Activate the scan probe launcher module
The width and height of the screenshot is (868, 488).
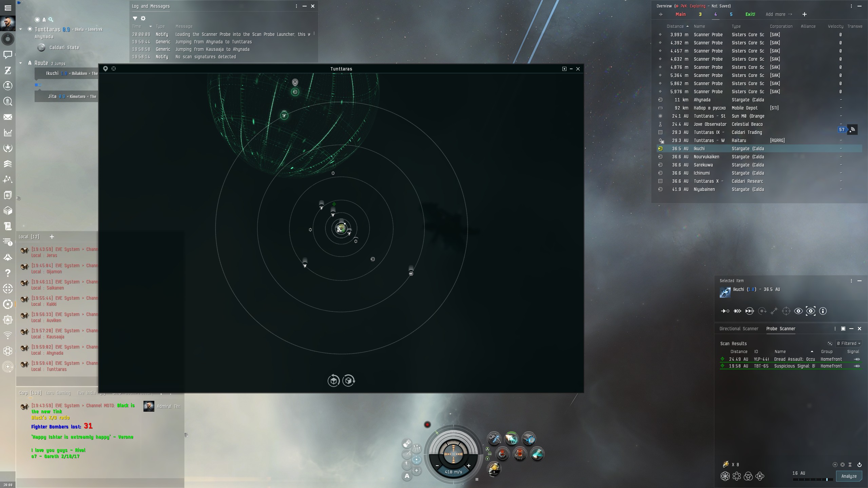click(x=494, y=468)
